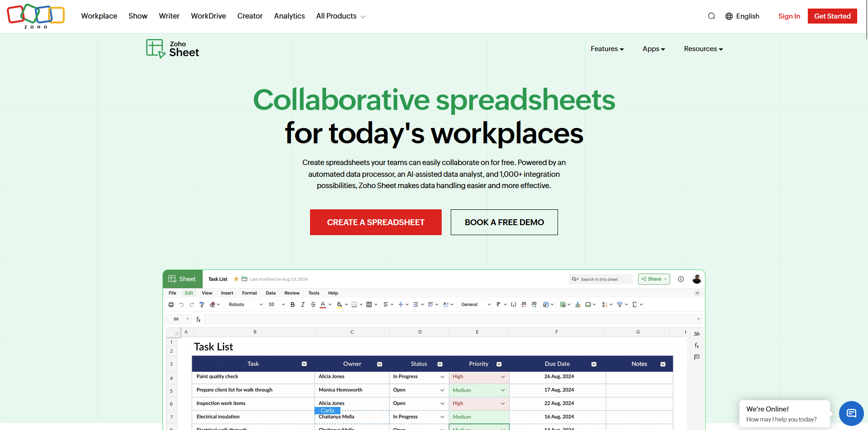Toggle the Priority column filter button
The width and height of the screenshot is (868, 430).
pos(499,364)
